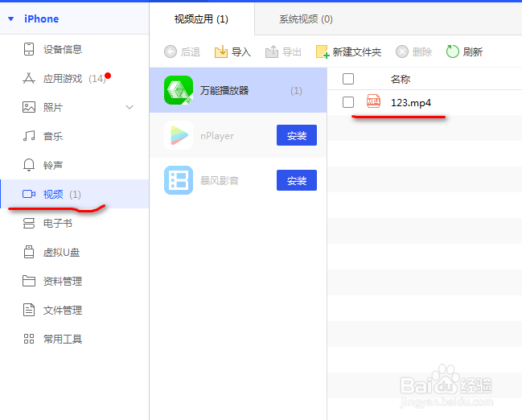Install nPlayer with 安装 button

[x=297, y=135]
